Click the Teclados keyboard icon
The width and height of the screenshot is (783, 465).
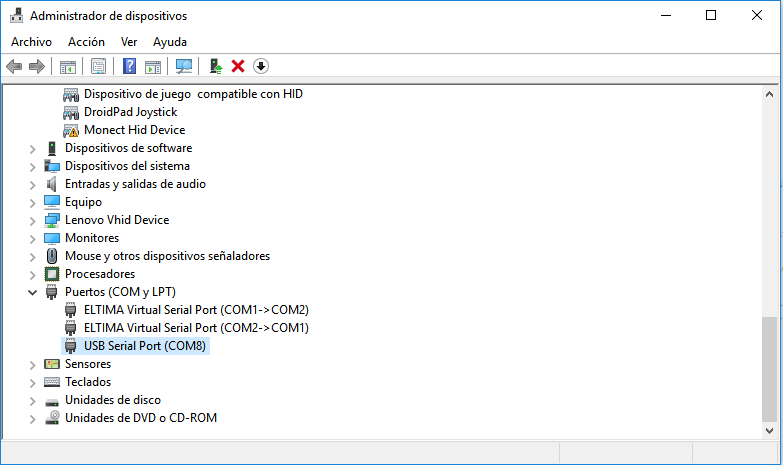pyautogui.click(x=52, y=382)
